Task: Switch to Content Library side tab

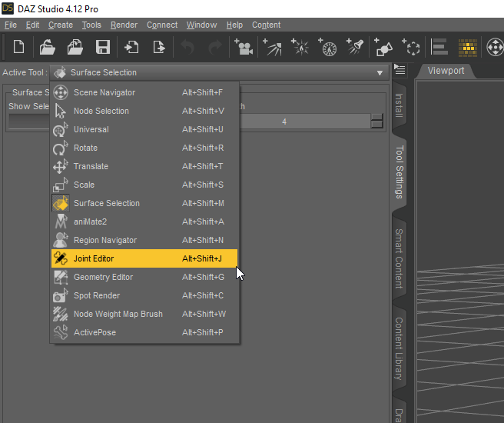Action: pos(399,348)
